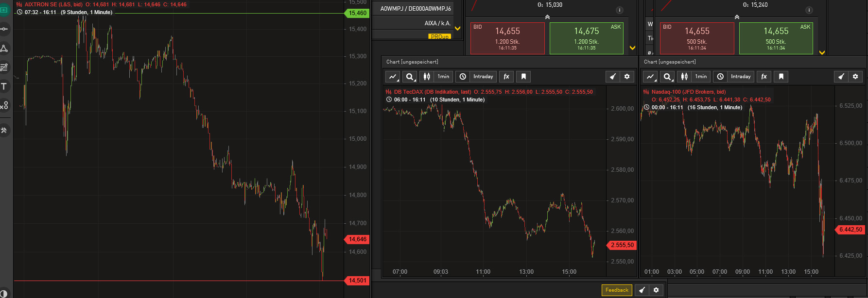This screenshot has height=298, width=868.
Task: Open the hammer and wrench tools icon
Action: 4,130
